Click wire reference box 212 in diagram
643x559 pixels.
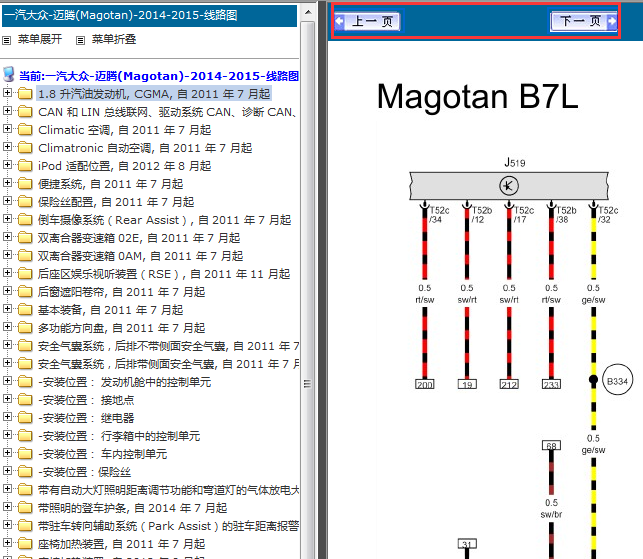coord(509,384)
